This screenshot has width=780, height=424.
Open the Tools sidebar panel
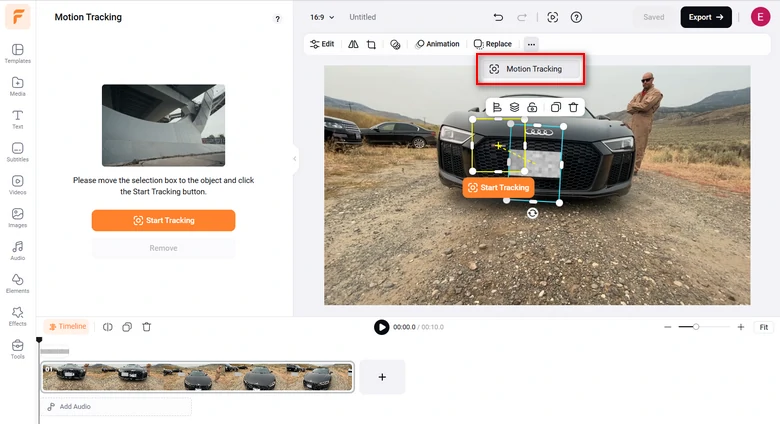pos(17,349)
